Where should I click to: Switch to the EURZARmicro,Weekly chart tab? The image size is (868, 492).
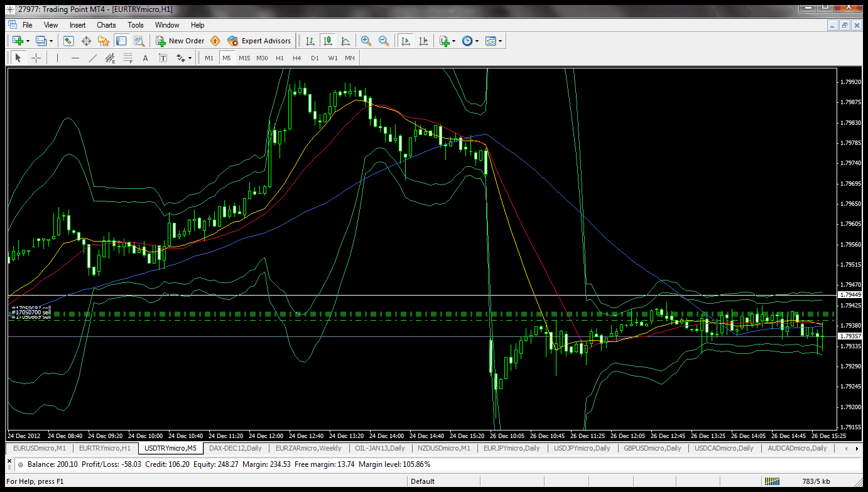pyautogui.click(x=308, y=448)
